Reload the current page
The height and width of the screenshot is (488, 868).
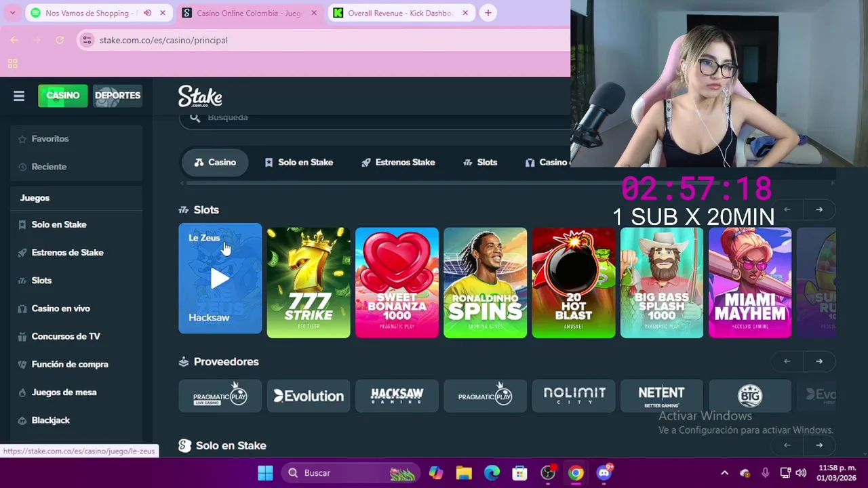pos(60,40)
